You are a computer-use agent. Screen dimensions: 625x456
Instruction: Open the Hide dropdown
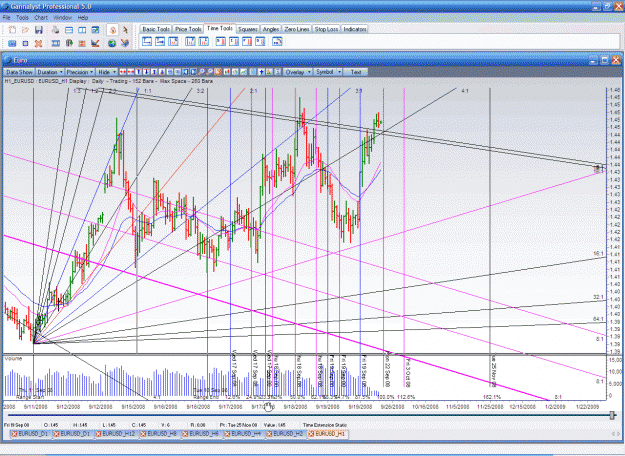point(106,72)
